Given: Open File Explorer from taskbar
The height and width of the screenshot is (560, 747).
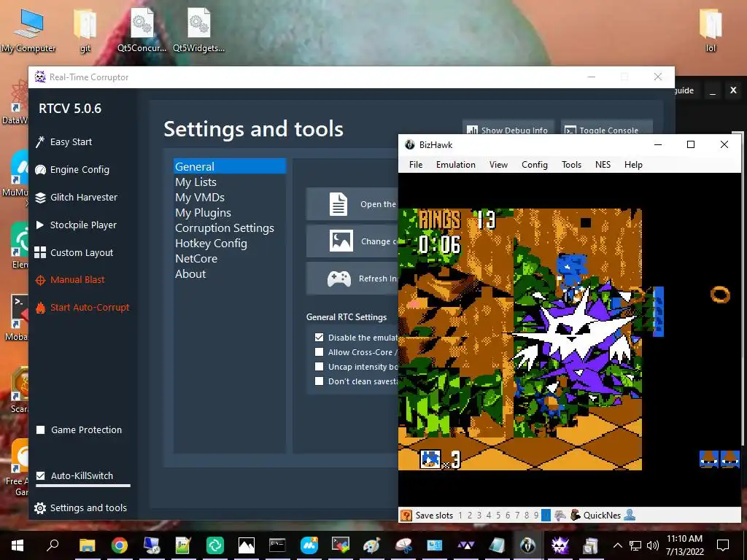Looking at the screenshot, I should 88,545.
